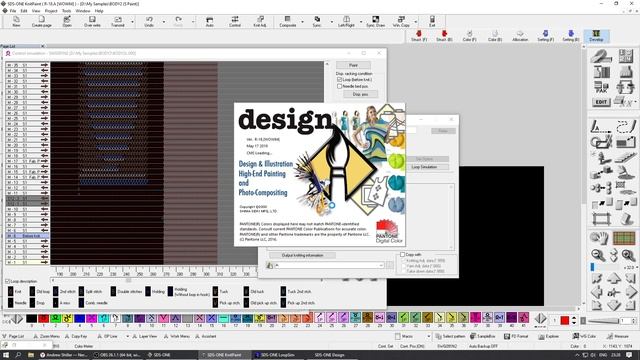Click the Exit toolbar icon
The width and height of the screenshot is (640, 360).
[432, 21]
